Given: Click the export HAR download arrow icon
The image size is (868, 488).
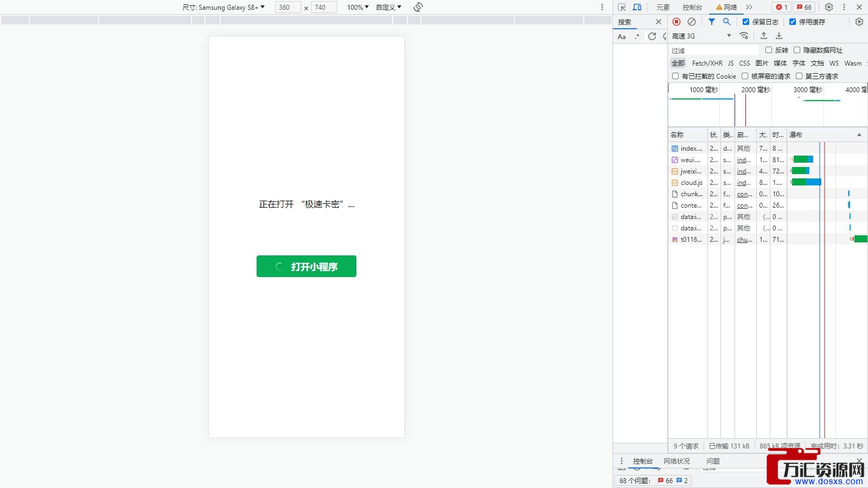Looking at the screenshot, I should point(778,36).
